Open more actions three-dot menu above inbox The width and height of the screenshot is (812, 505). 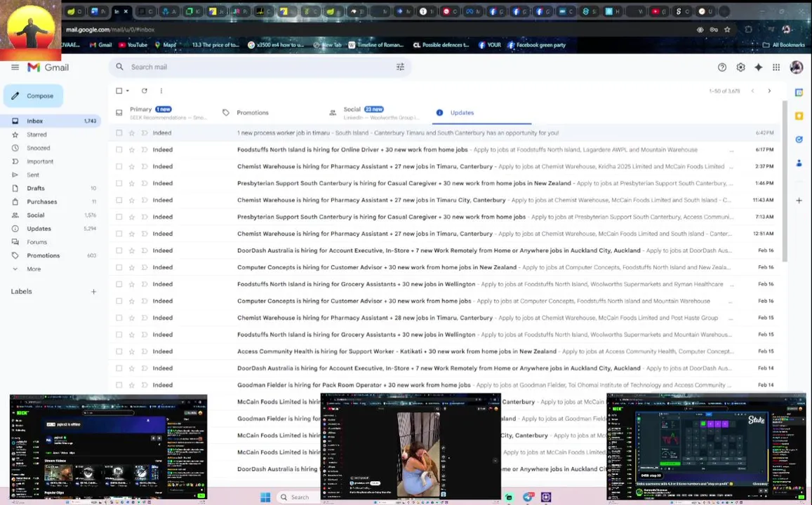[161, 90]
